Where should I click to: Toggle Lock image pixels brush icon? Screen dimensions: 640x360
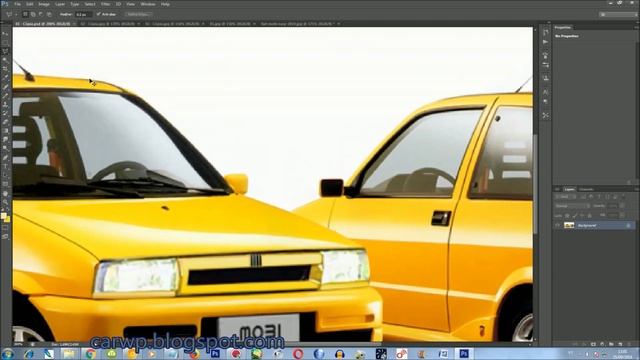(x=574, y=215)
